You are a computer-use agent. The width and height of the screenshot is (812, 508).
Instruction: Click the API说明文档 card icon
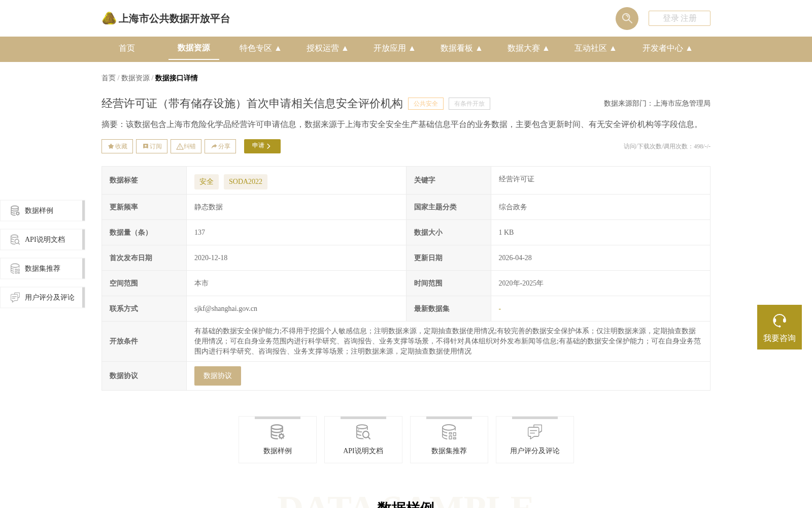(363, 432)
